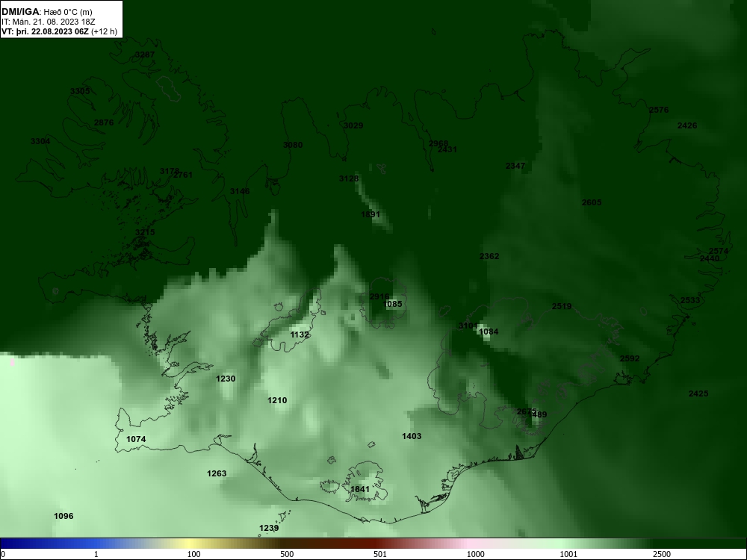Click the map value 3215
This screenshot has width=747, height=560.
pyautogui.click(x=145, y=232)
